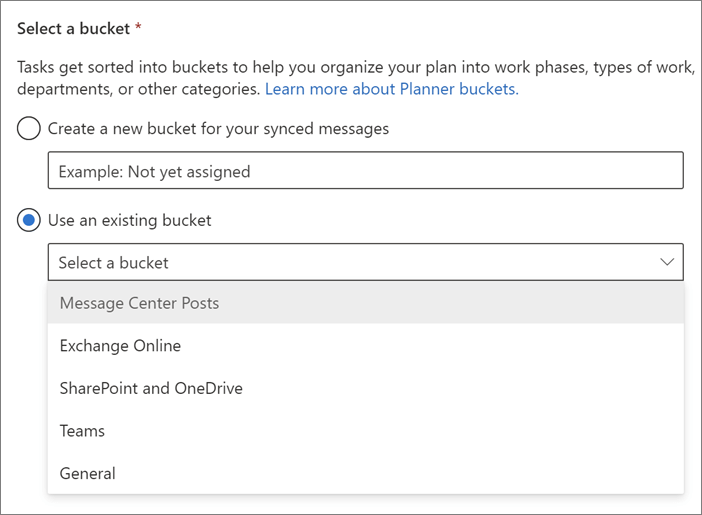Click the 'Create a new bucket for your synced messages' label
The height and width of the screenshot is (515, 702).
tap(218, 129)
